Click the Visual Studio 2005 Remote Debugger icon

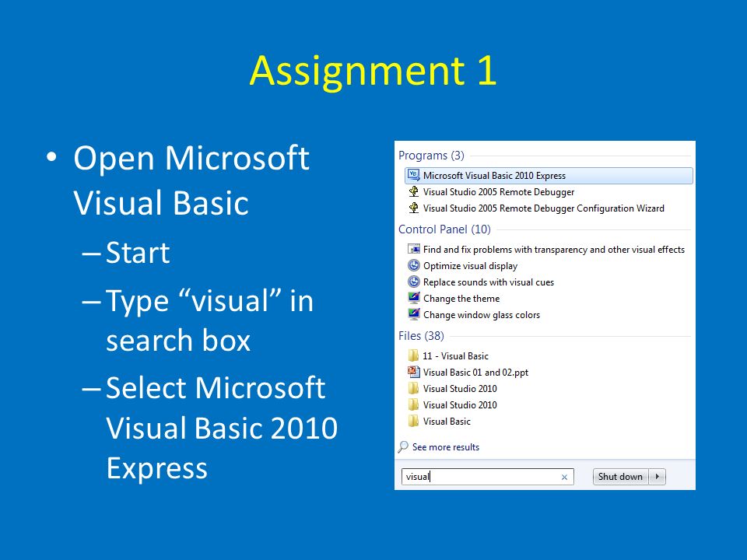click(x=413, y=192)
